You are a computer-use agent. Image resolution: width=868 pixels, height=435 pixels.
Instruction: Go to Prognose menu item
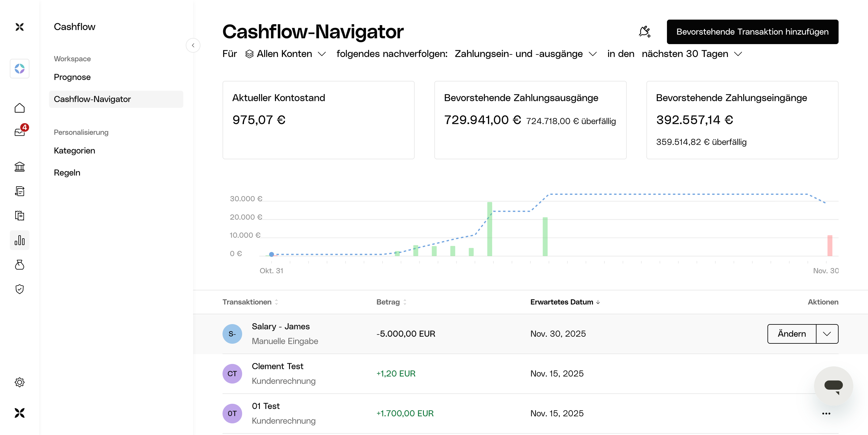(72, 77)
